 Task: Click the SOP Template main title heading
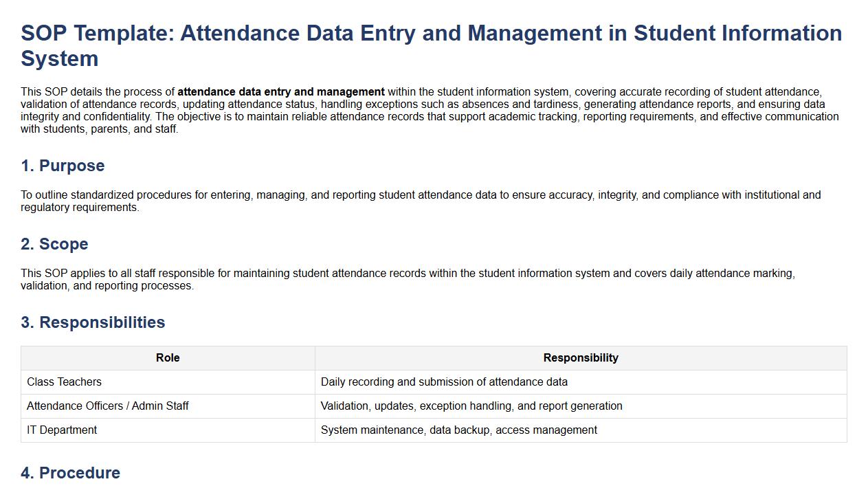[431, 33]
